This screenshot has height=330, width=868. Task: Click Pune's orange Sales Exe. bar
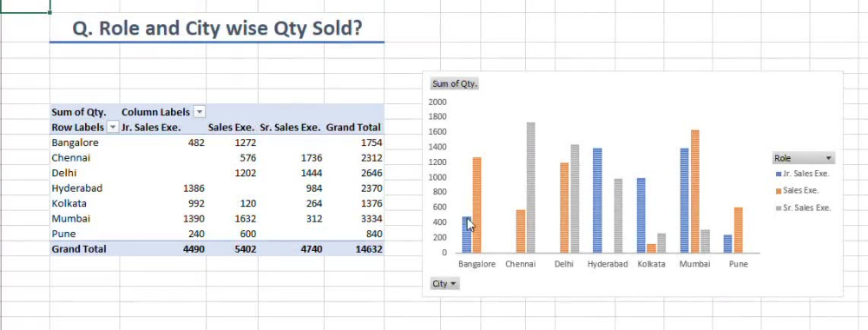click(739, 230)
